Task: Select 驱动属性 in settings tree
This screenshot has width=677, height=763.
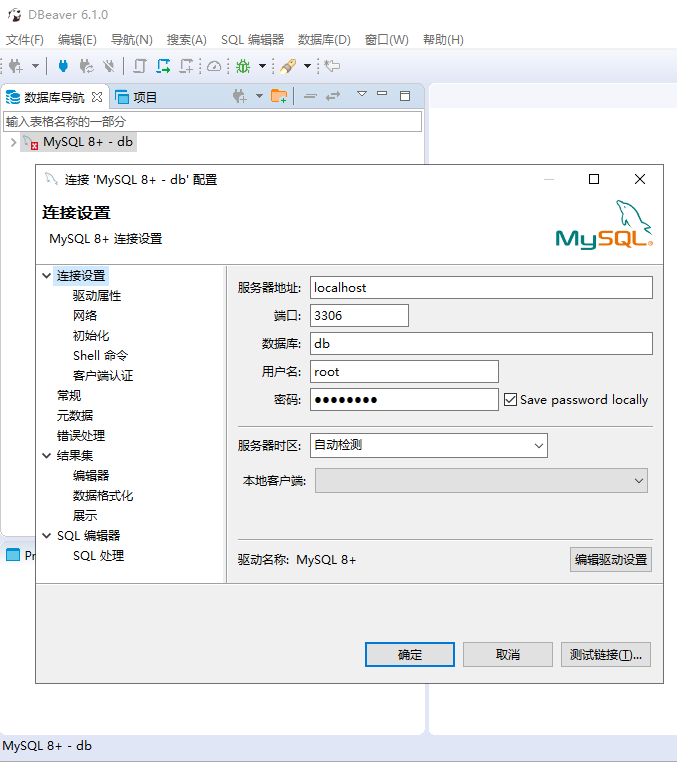Action: 97,295
